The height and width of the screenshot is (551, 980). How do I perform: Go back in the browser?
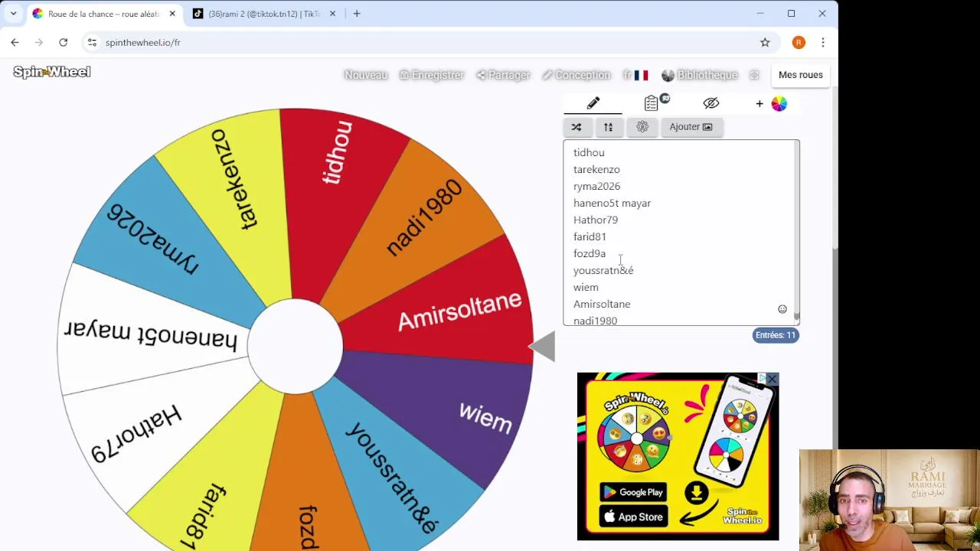tap(15, 42)
